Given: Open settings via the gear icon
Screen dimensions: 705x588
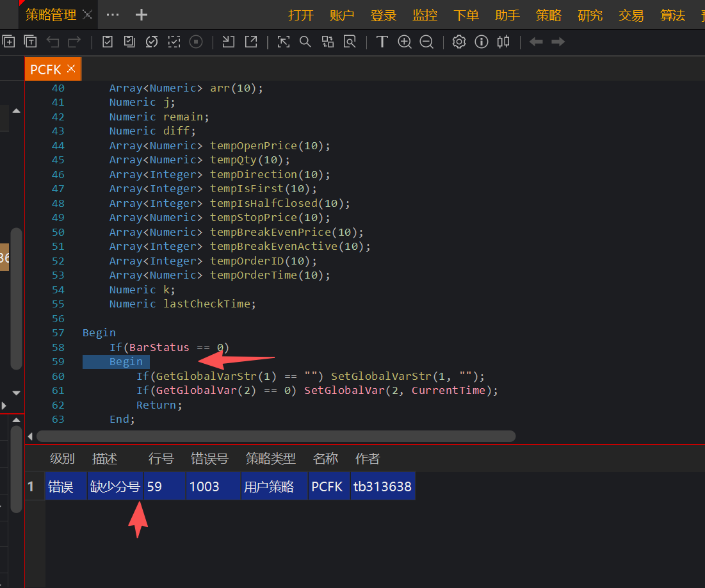Looking at the screenshot, I should (x=458, y=42).
